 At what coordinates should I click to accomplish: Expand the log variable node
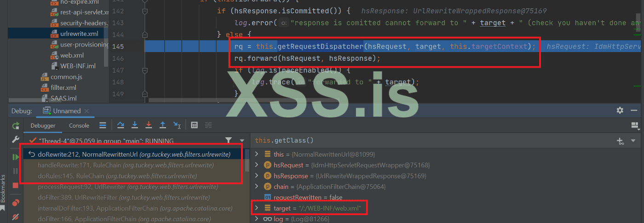258,219
